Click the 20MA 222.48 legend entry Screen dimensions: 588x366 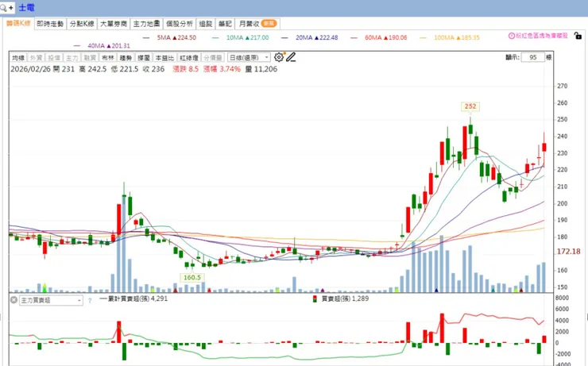click(x=310, y=37)
